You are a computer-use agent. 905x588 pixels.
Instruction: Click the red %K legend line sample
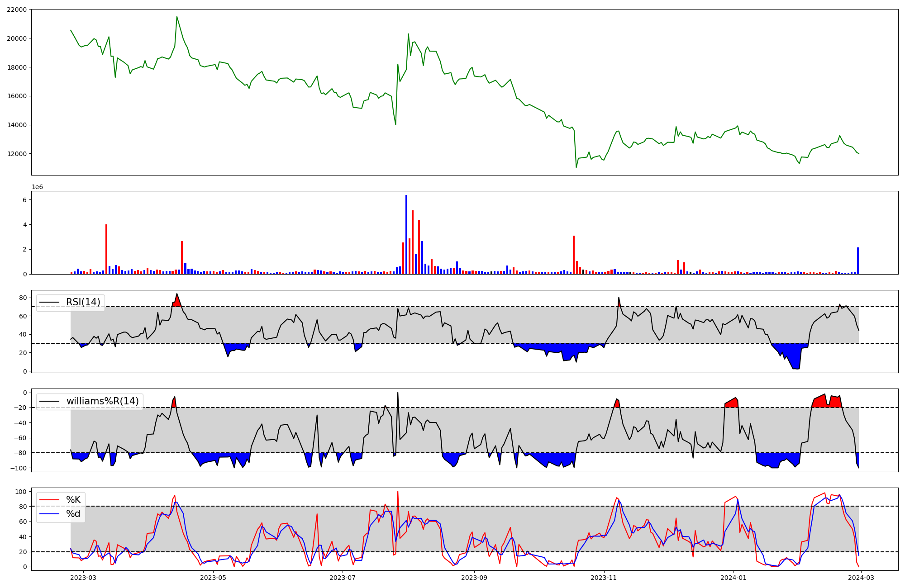pyautogui.click(x=50, y=500)
